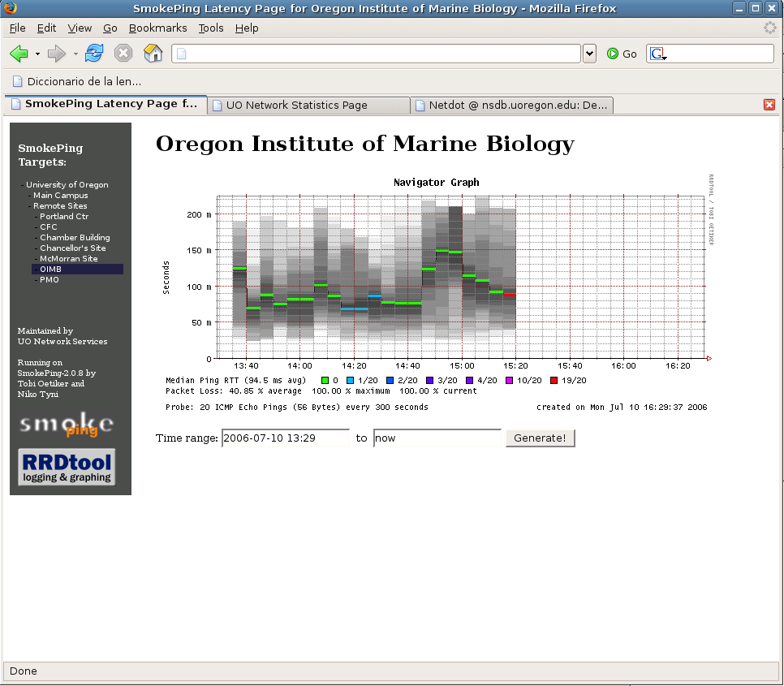Click the Forward navigation arrow
Image resolution: width=784 pixels, height=686 pixels.
(x=56, y=54)
